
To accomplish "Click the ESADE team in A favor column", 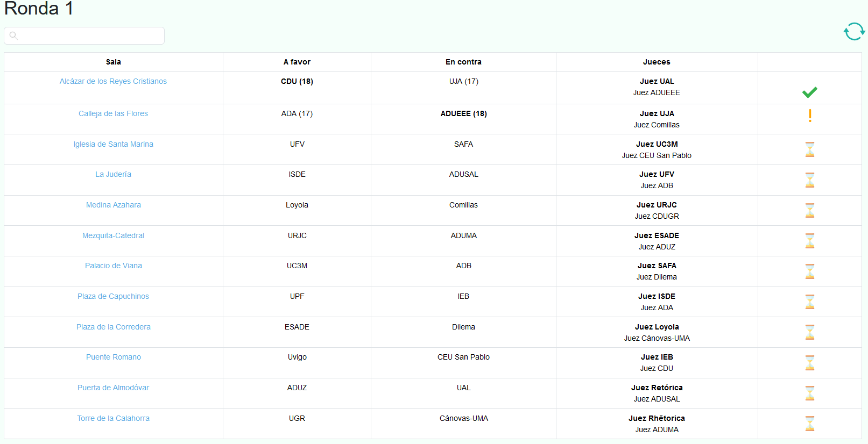I will coord(297,327).
